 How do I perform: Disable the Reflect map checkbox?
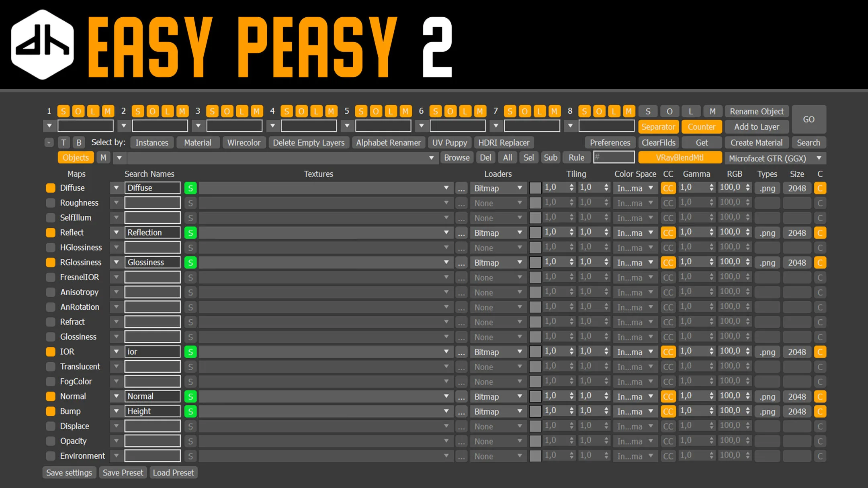pyautogui.click(x=51, y=233)
